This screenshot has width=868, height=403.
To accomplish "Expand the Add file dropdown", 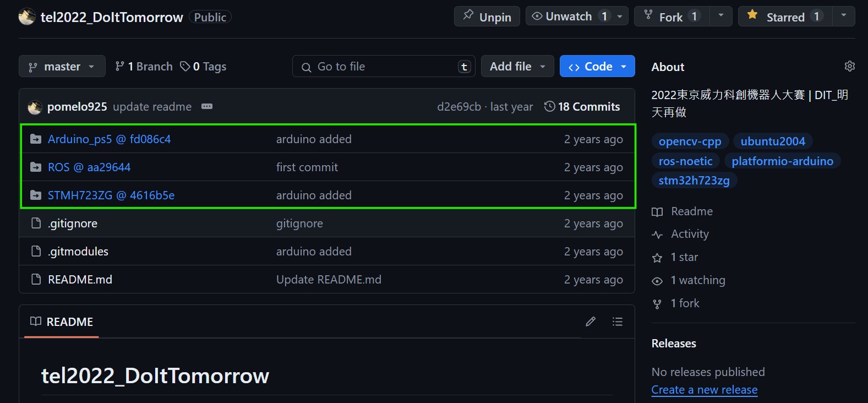I will pyautogui.click(x=517, y=66).
